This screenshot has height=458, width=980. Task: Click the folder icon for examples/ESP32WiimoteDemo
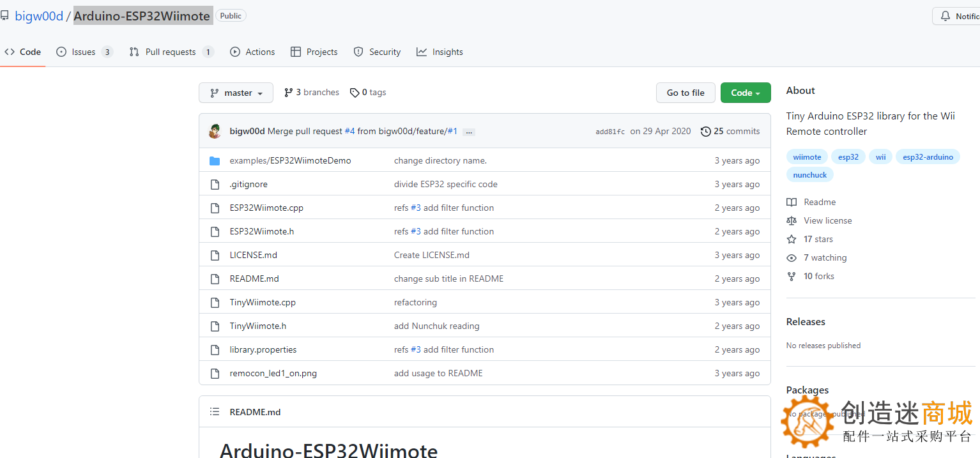(215, 161)
